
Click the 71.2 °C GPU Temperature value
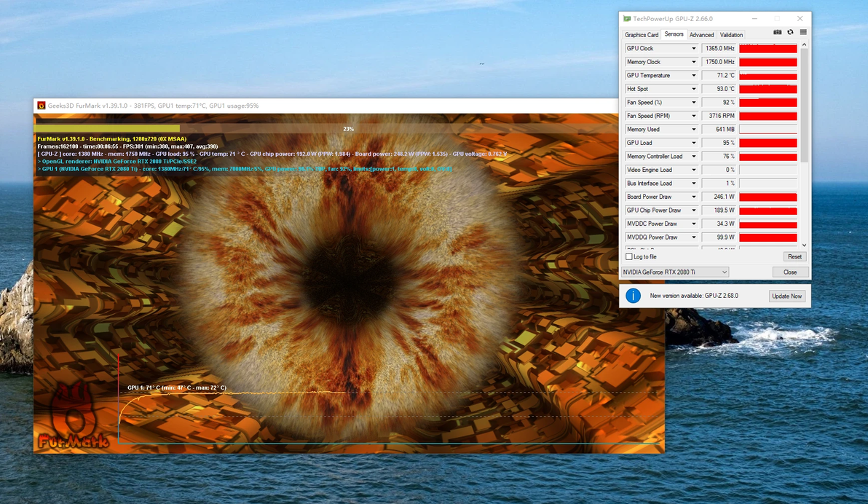pos(719,75)
